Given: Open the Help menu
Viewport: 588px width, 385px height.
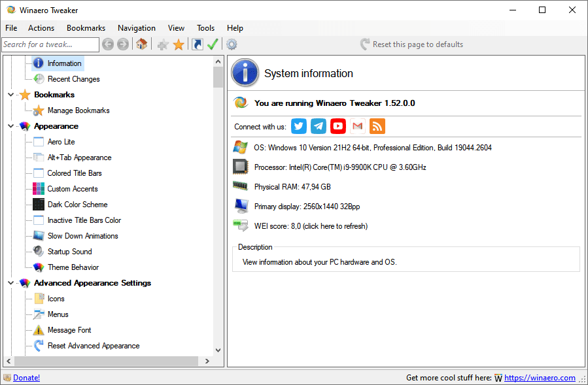Looking at the screenshot, I should tap(235, 28).
